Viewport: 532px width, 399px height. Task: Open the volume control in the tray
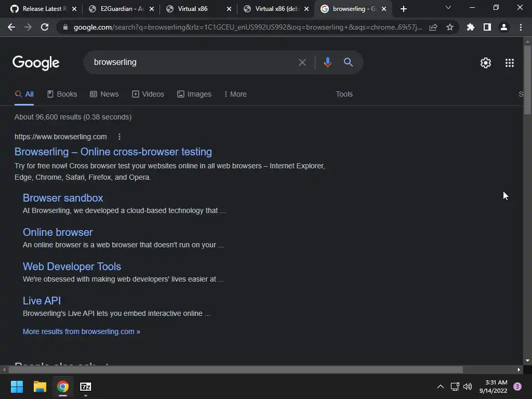click(x=468, y=387)
